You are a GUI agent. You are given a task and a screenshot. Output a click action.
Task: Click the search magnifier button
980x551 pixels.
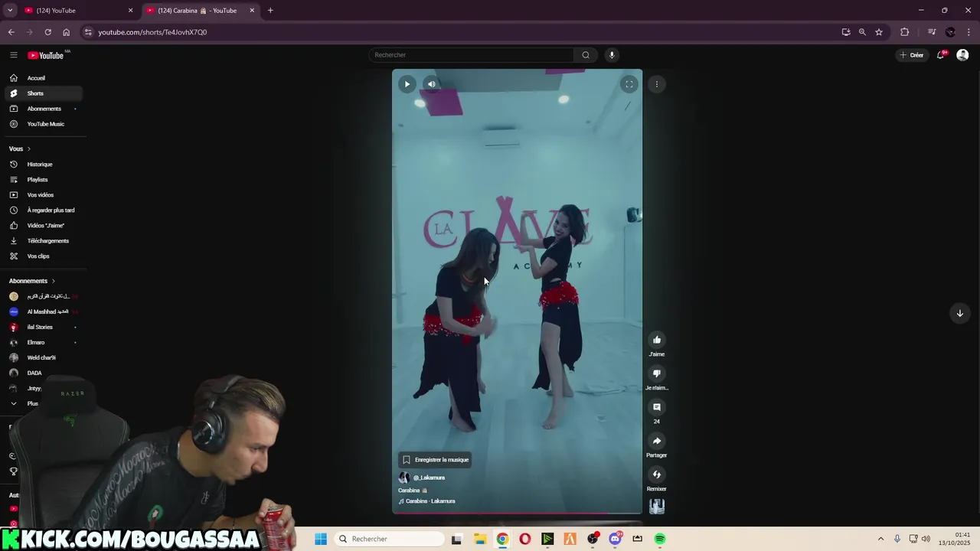[x=586, y=55]
